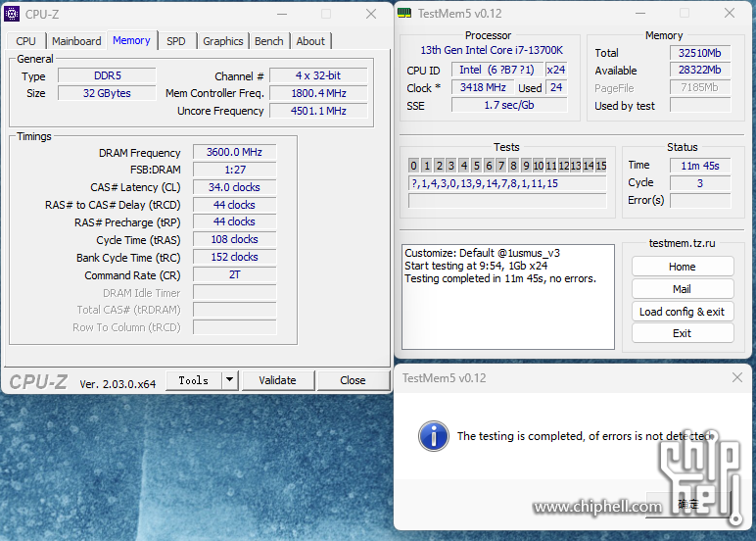Image resolution: width=756 pixels, height=541 pixels.
Task: Click test number 15 box in Tests
Action: click(x=600, y=166)
